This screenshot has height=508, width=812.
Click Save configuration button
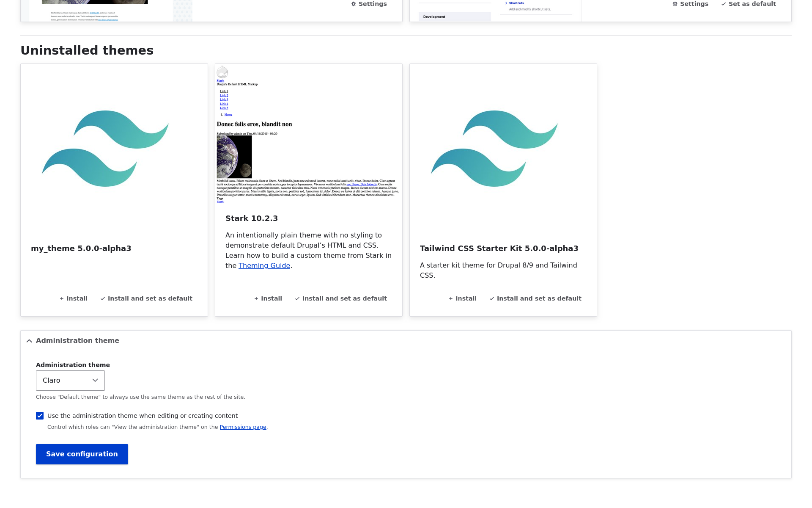pyautogui.click(x=82, y=454)
